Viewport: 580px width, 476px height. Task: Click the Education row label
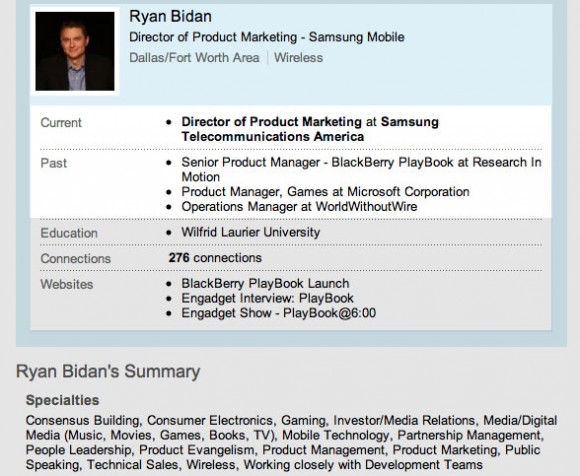pos(69,233)
